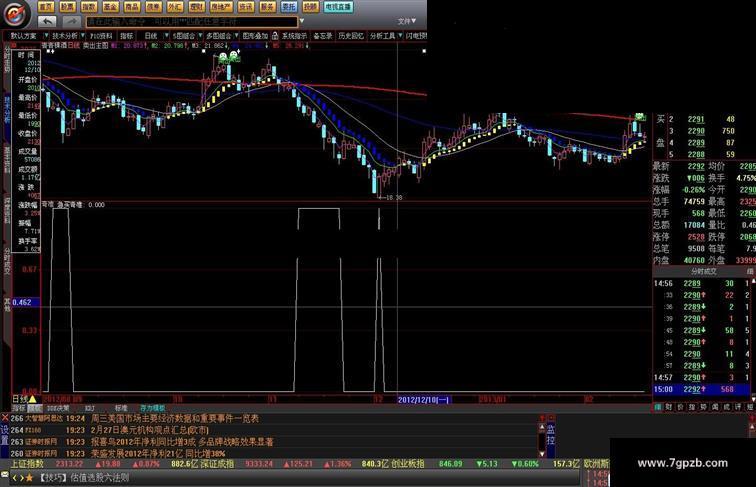
Task: Click the 深证成指 index in status bar
Action: 217,463
